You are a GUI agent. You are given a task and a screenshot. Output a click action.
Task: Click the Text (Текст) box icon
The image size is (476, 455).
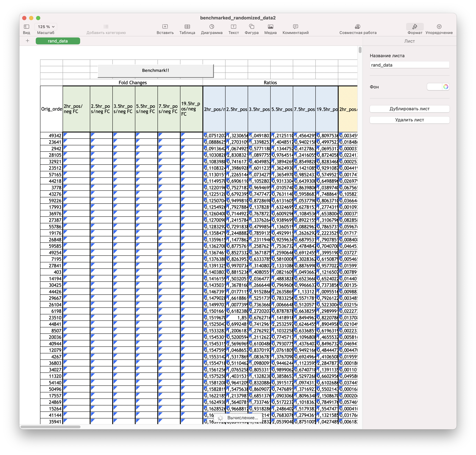(x=233, y=26)
